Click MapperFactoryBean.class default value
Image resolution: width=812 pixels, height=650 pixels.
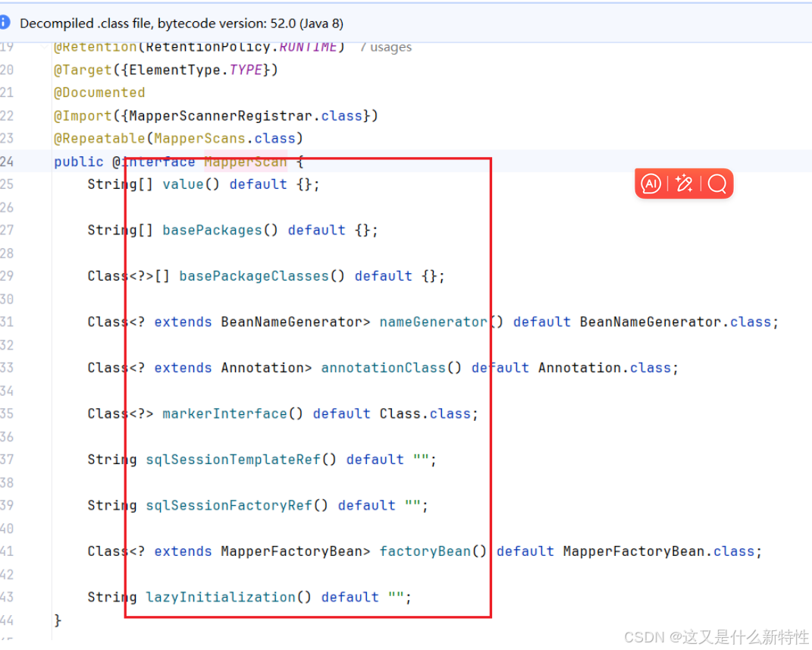(x=659, y=551)
